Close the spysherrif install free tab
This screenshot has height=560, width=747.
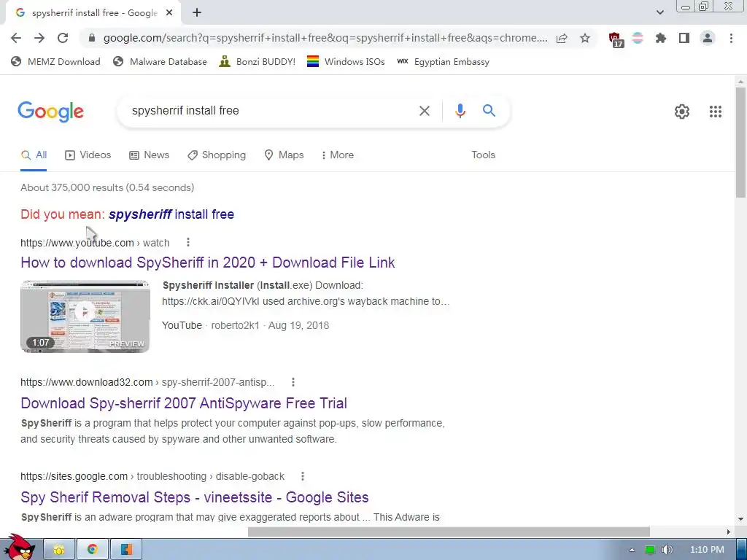(x=169, y=13)
